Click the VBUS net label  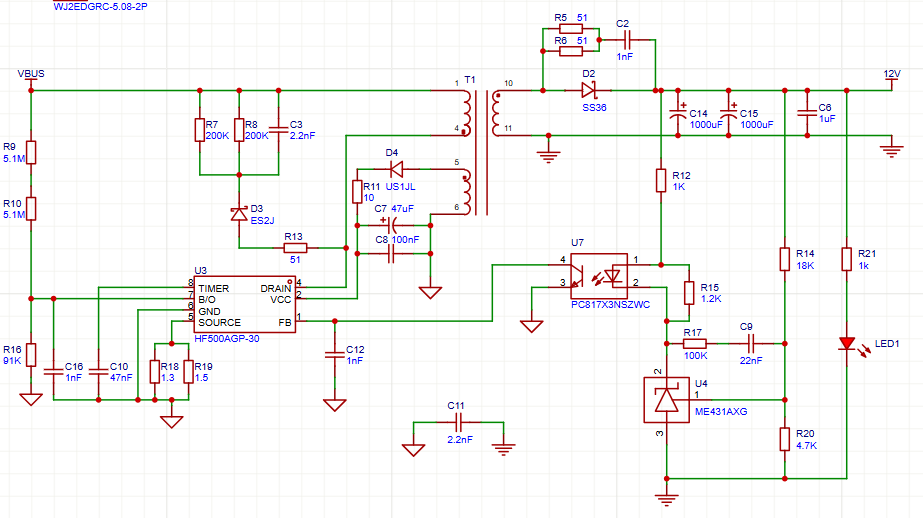point(31,74)
